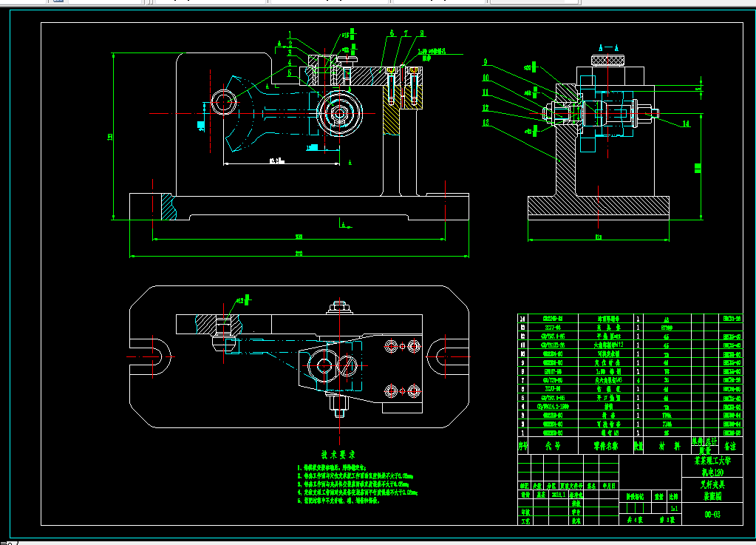Image resolution: width=756 pixels, height=545 pixels.
Task: Select technical requirement line 5
Action: [x=338, y=501]
